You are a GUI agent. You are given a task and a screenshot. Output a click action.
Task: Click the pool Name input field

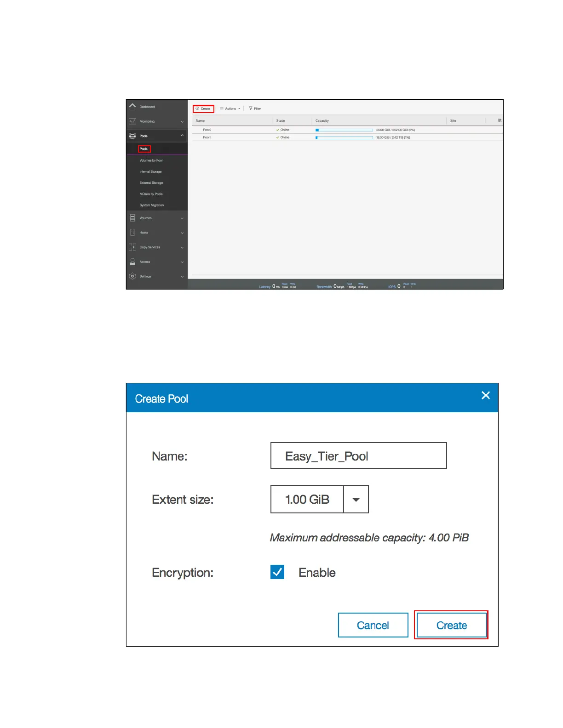pos(359,455)
